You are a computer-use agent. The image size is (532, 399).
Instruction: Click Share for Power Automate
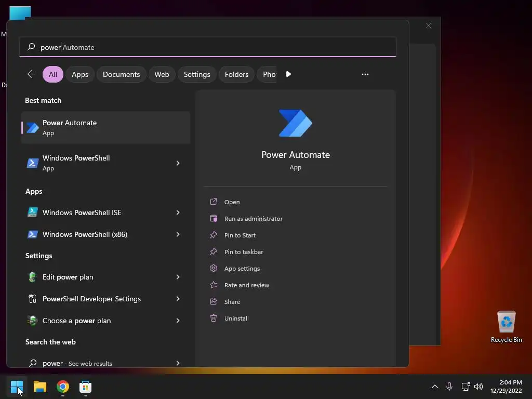[232, 302]
